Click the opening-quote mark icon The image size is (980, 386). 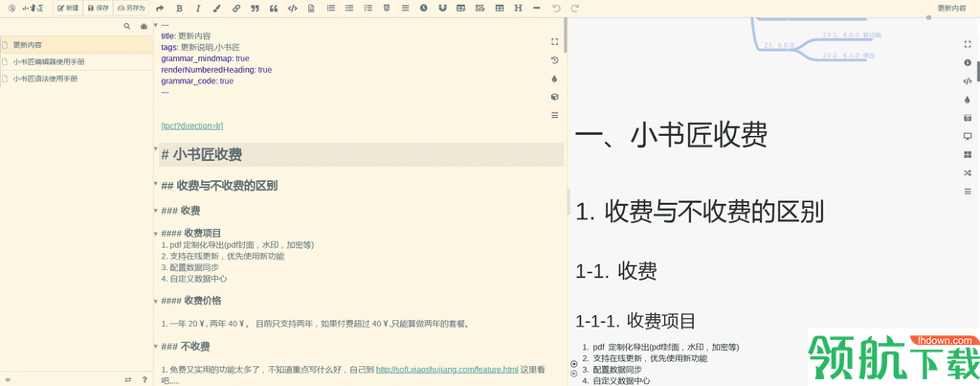tap(273, 8)
